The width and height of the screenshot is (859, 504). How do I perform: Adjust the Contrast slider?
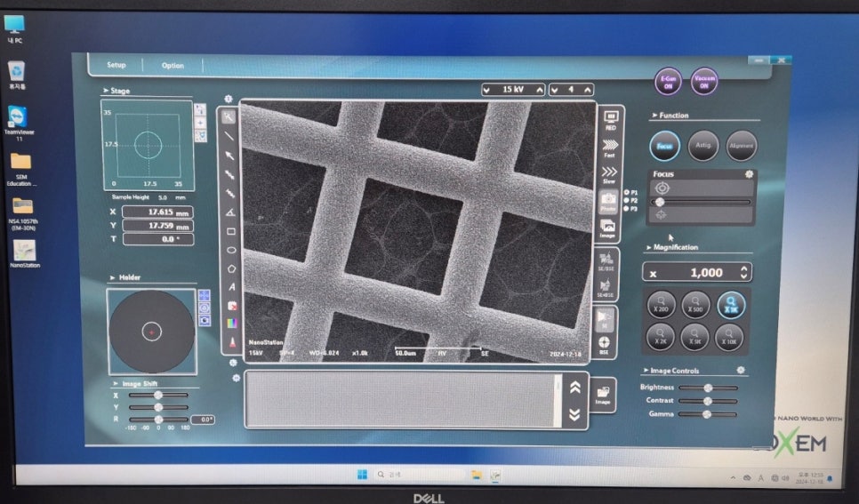[708, 401]
